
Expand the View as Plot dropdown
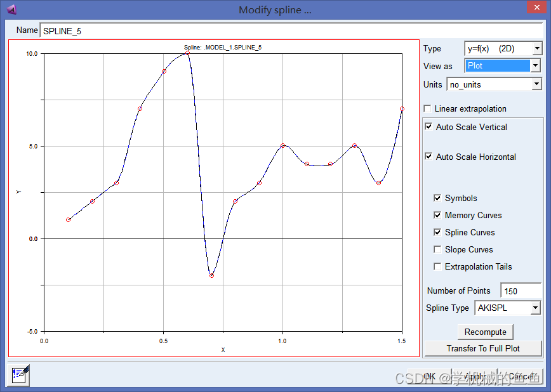point(535,66)
